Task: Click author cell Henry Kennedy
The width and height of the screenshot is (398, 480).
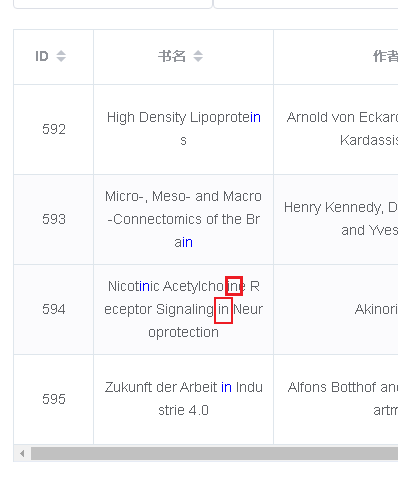Action: [341, 219]
